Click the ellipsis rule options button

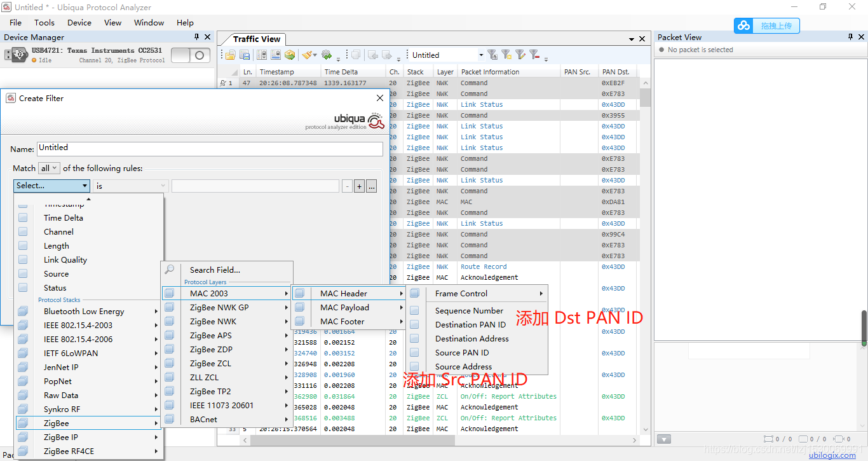coord(372,186)
